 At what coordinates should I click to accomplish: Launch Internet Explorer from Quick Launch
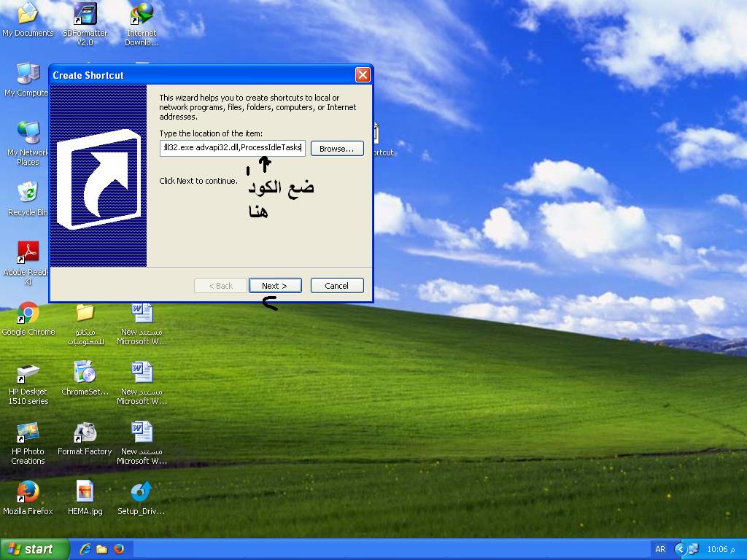pos(85,549)
